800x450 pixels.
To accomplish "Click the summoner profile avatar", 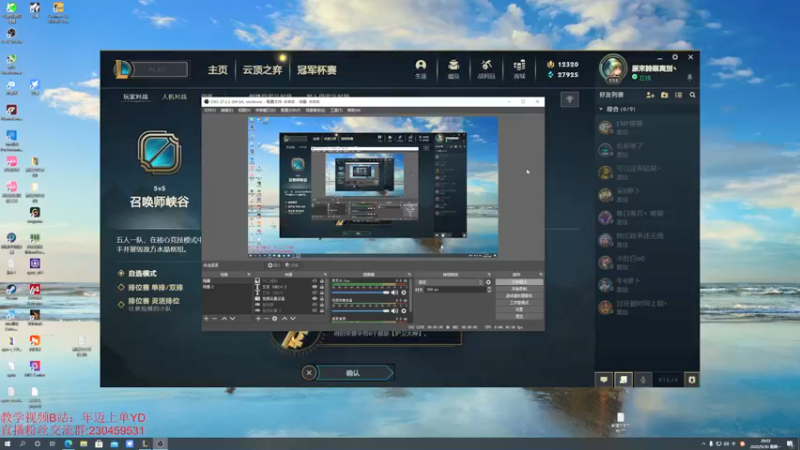I will [x=613, y=68].
